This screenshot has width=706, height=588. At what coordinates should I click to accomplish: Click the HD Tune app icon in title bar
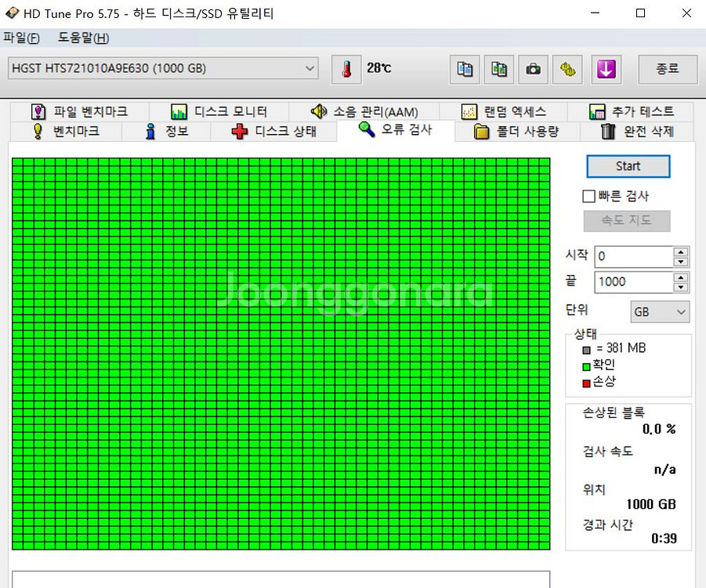click(12, 13)
